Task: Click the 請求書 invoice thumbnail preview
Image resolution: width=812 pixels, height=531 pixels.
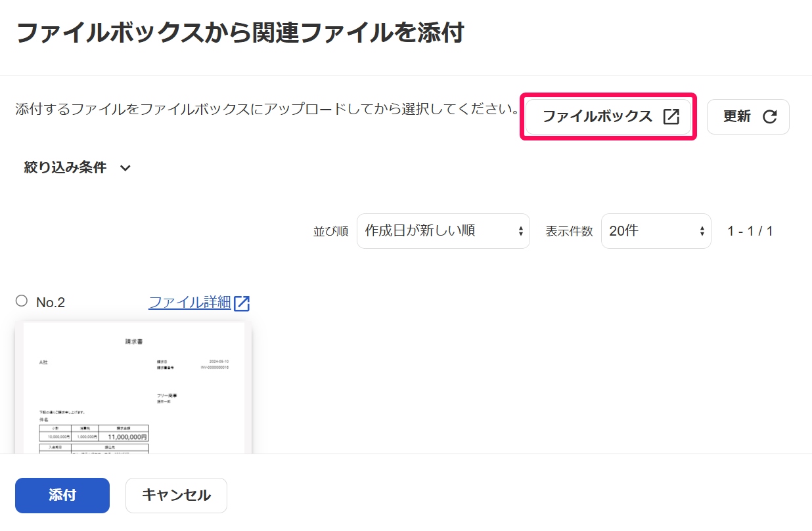Action: pyautogui.click(x=133, y=387)
